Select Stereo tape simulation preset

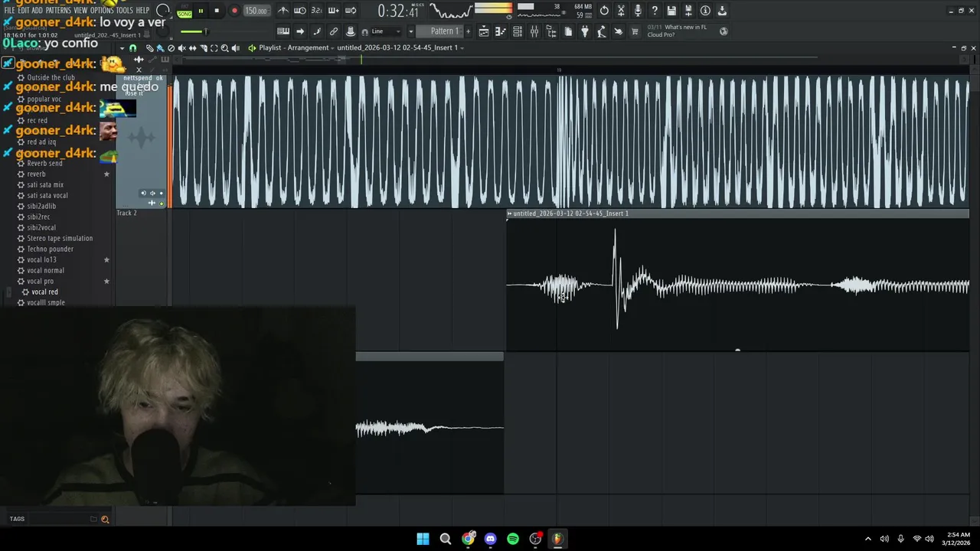point(60,238)
